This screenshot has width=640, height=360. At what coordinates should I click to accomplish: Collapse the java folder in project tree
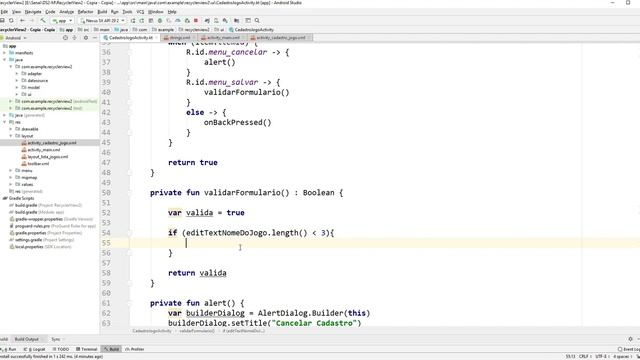pos(4,60)
